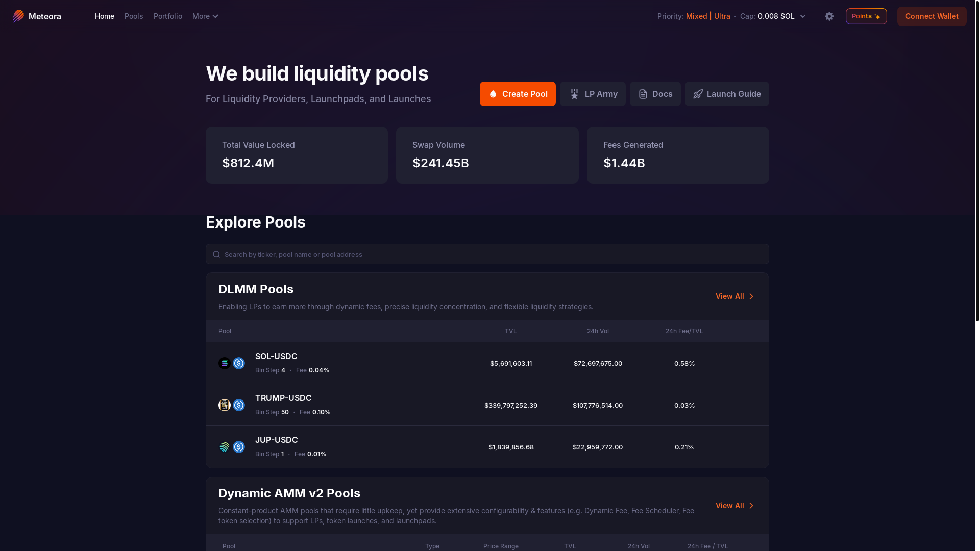Image resolution: width=980 pixels, height=551 pixels.
Task: Click the $72,697,675.00 volume value
Action: click(x=598, y=364)
